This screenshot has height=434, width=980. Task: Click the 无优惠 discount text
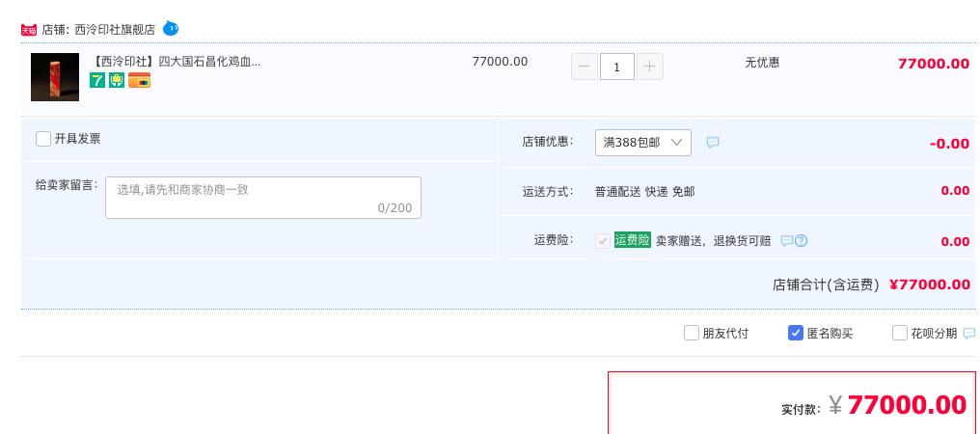762,63
